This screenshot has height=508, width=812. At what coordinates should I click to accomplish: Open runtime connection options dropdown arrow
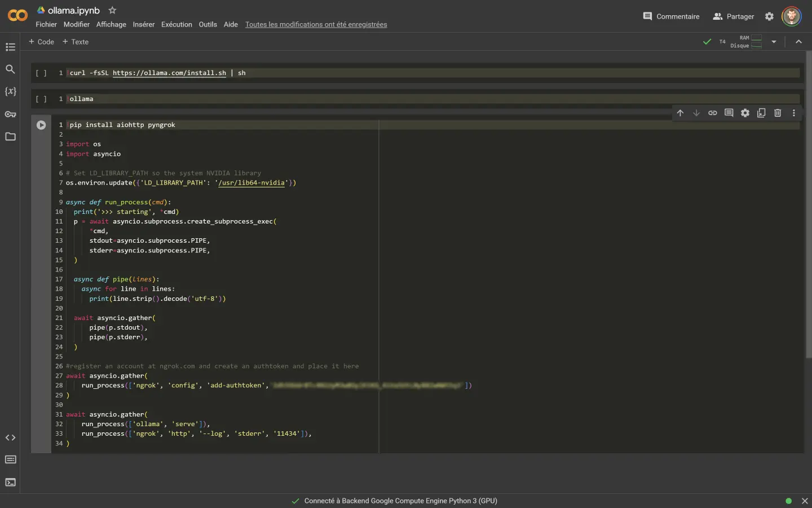(774, 42)
